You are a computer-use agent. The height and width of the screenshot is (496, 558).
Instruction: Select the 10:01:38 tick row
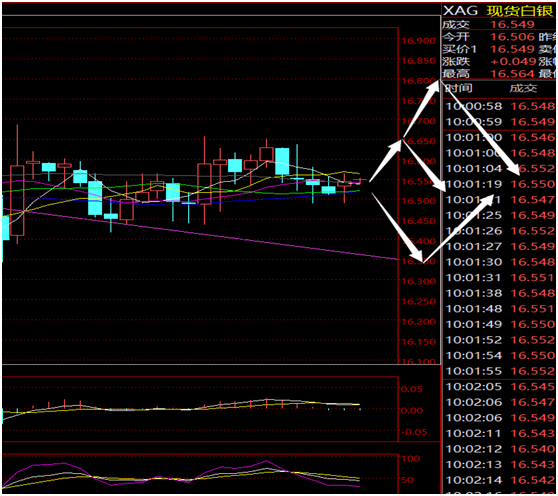coord(500,293)
